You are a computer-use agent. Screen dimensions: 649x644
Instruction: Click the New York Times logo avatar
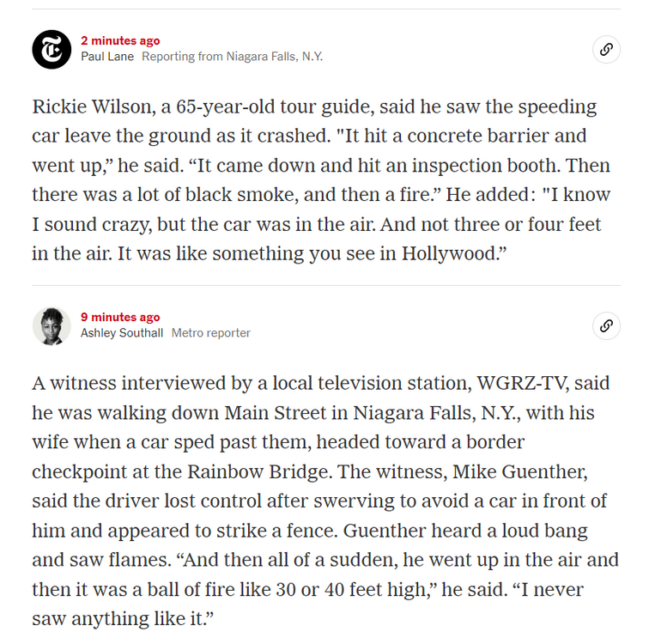pos(52,49)
